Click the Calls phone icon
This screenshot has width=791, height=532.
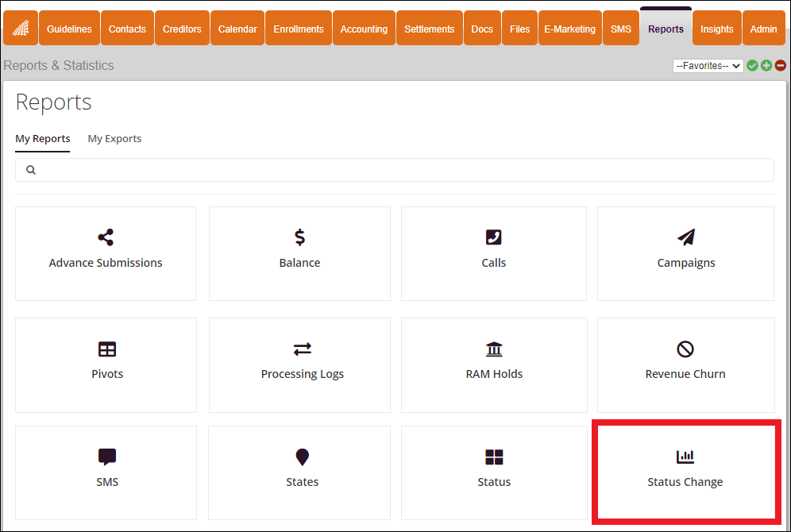[493, 237]
